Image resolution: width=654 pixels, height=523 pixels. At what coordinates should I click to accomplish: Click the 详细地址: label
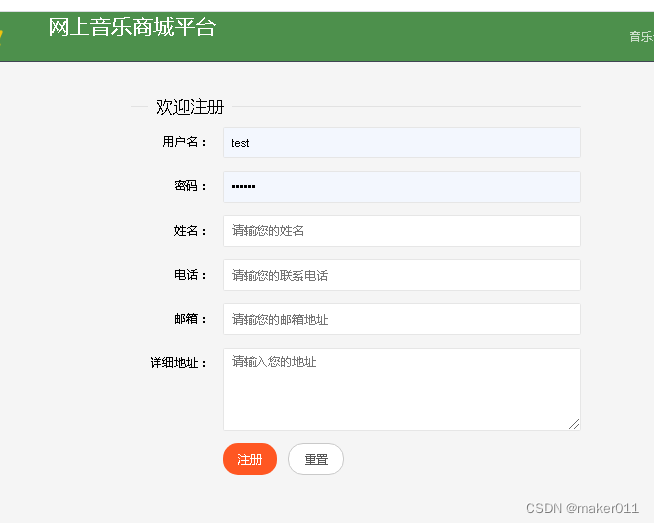pos(179,363)
